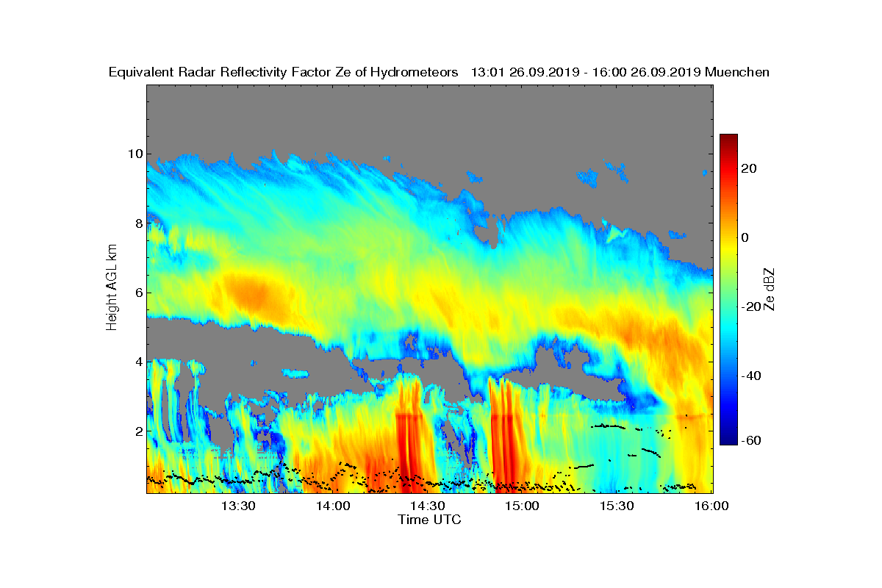The width and height of the screenshot is (882, 588).
Task: Click the height tick label 4
Action: pyautogui.click(x=137, y=362)
